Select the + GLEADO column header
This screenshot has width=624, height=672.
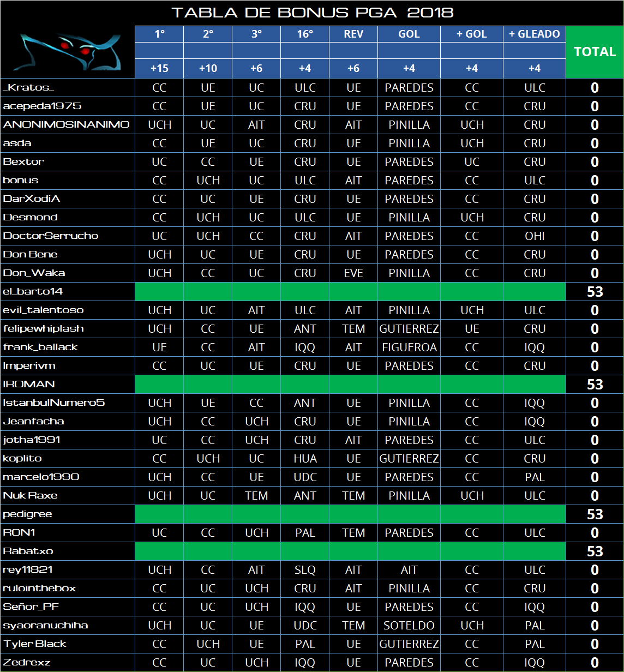click(x=535, y=34)
